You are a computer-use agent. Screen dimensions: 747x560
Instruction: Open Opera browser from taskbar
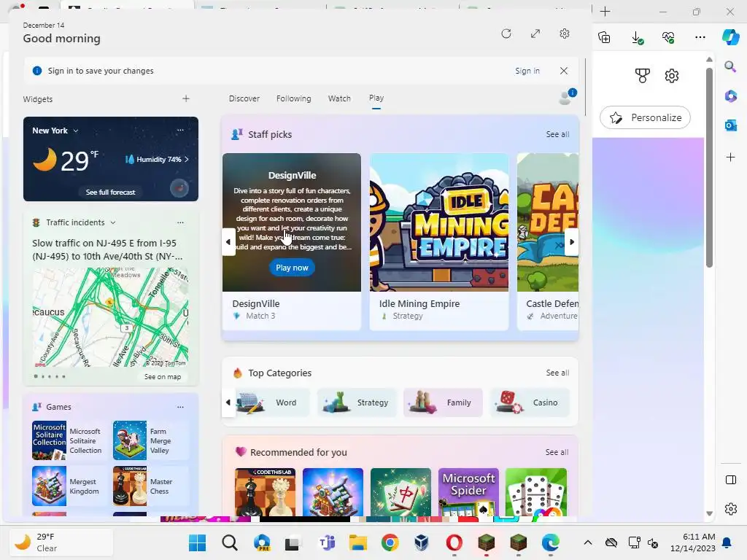click(x=454, y=542)
